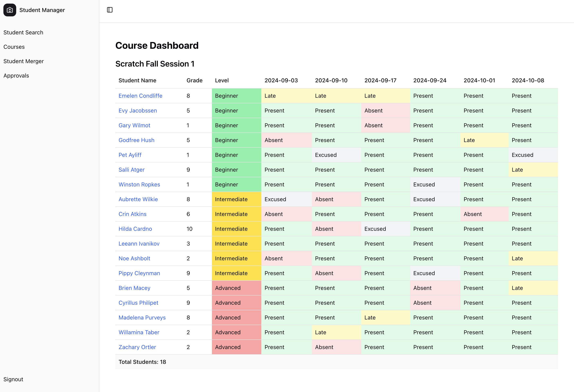
Task: Click the Student Manager school logo icon
Action: 10,10
